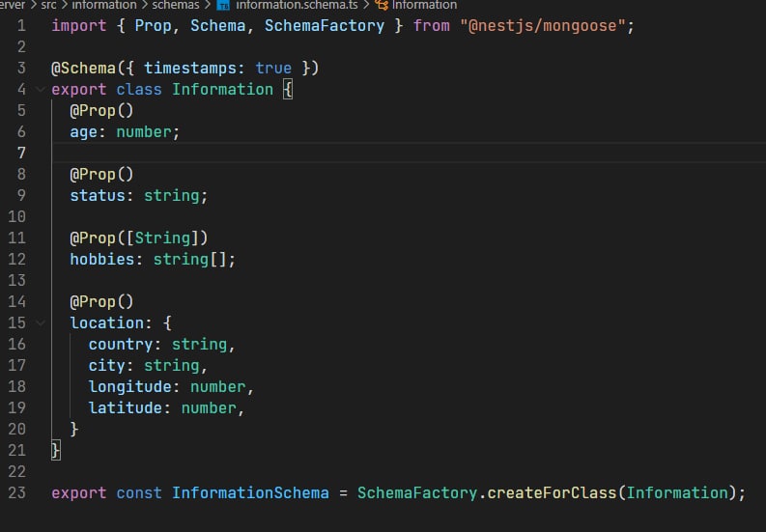Click the information.schema.ts breadcrumb item
Screen dimensions: 766x532
(295, 5)
